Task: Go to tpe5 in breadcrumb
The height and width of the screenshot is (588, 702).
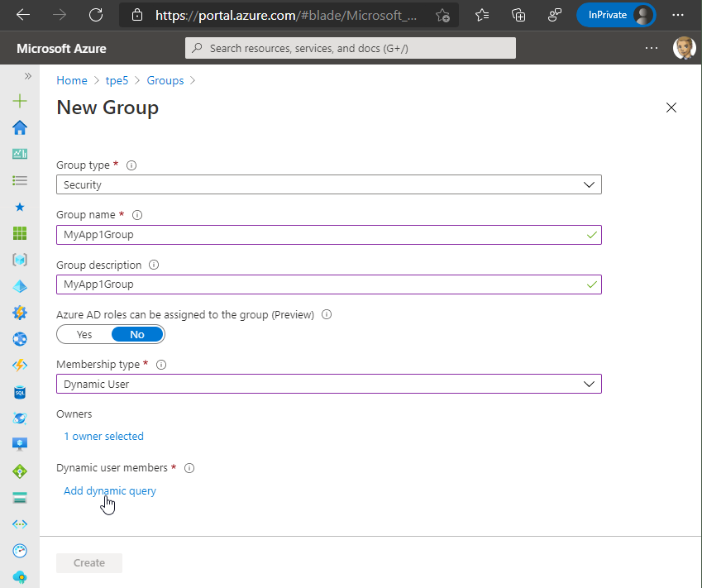Action: (x=117, y=80)
